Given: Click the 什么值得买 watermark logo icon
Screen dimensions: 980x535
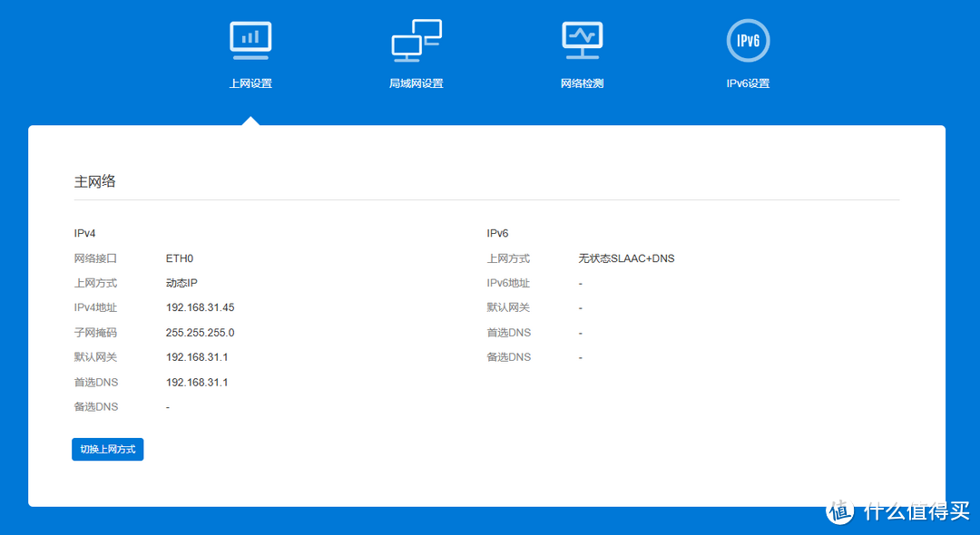Looking at the screenshot, I should click(841, 511).
